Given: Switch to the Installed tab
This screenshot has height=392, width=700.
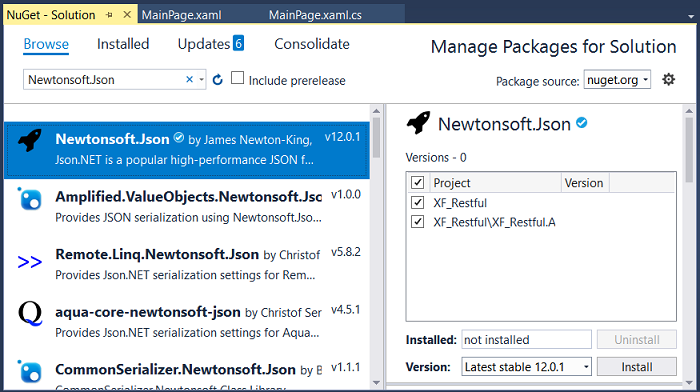Looking at the screenshot, I should tap(123, 44).
